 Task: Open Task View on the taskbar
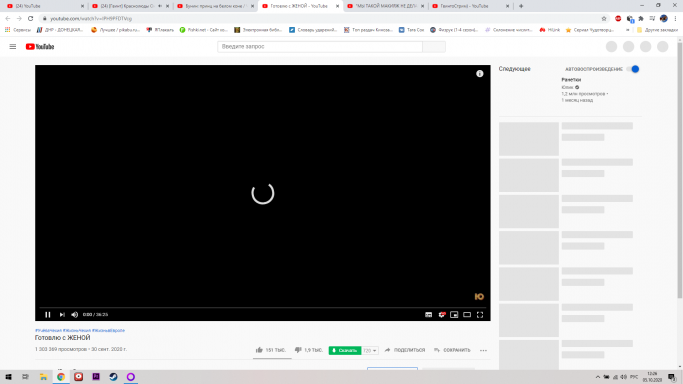click(25, 377)
